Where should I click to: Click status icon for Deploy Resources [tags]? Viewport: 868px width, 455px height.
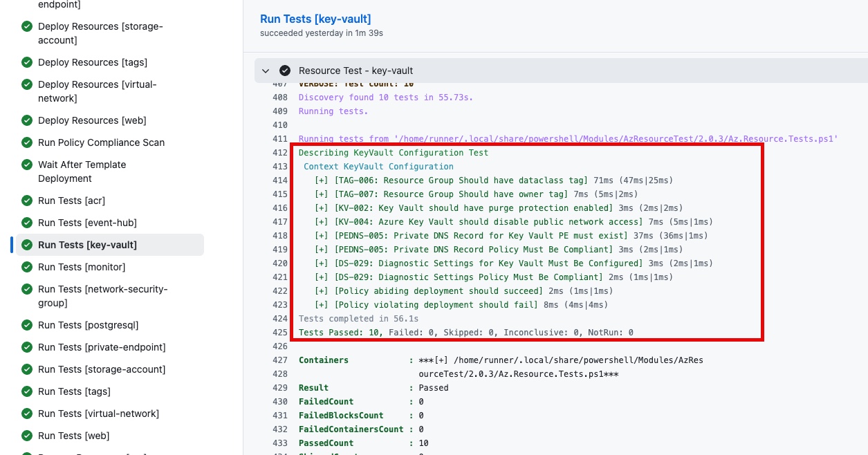[x=27, y=62]
